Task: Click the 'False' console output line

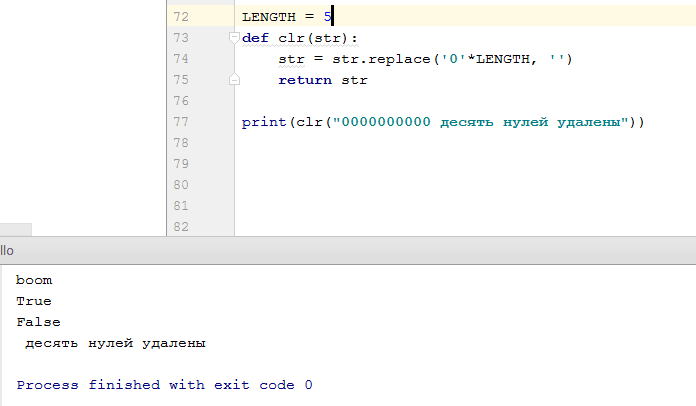Action: coord(38,322)
